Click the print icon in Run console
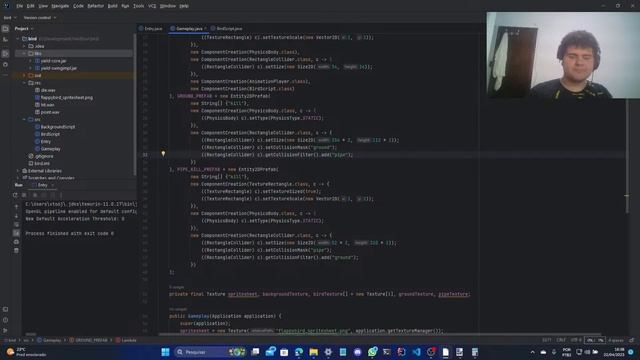 [x=16, y=242]
